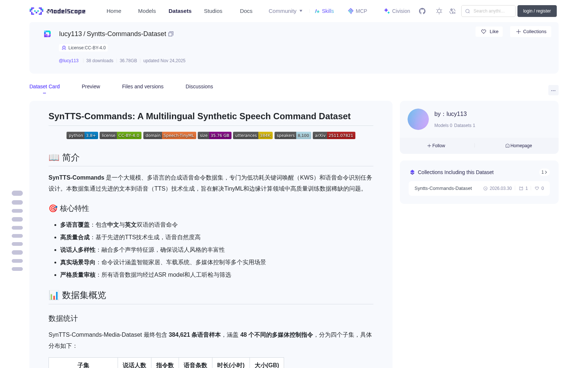588x368 pixels.
Task: Follow user lucy113
Action: pyautogui.click(x=436, y=146)
